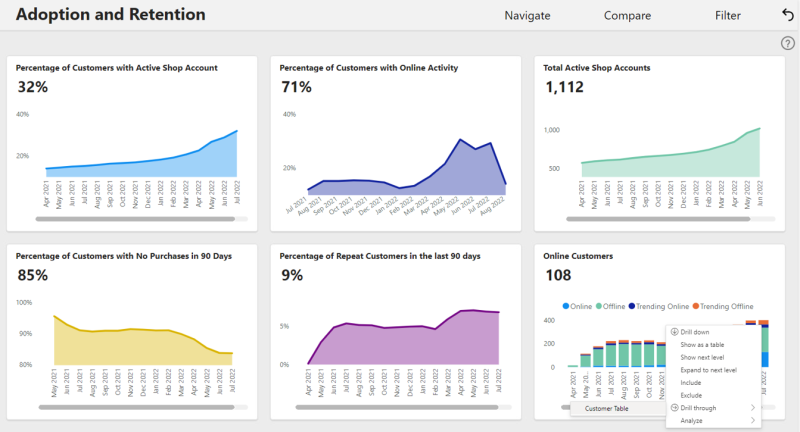Screen dimensions: 800x432
Task: Expand the Analyze submenu chevron
Action: 753,420
